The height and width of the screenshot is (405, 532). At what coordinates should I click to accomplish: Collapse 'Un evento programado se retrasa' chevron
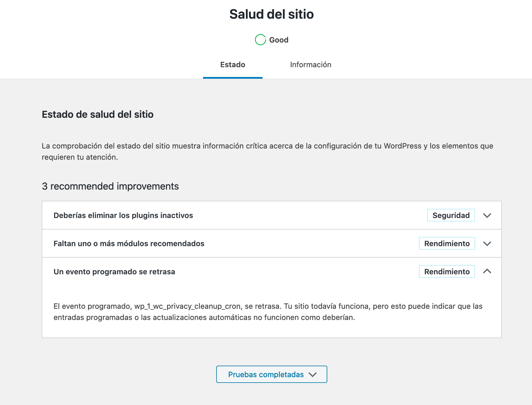487,271
